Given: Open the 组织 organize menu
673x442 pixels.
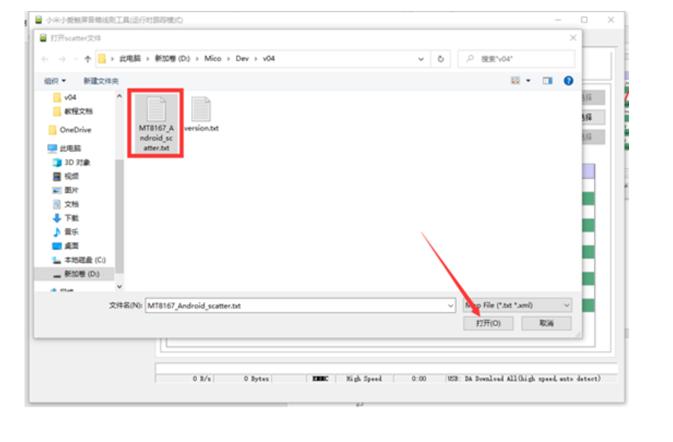Looking at the screenshot, I should click(55, 81).
